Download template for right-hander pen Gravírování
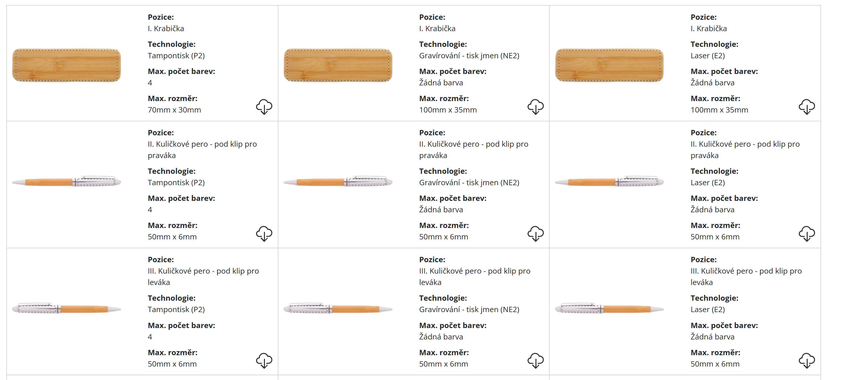The image size is (868, 380). coord(535,234)
